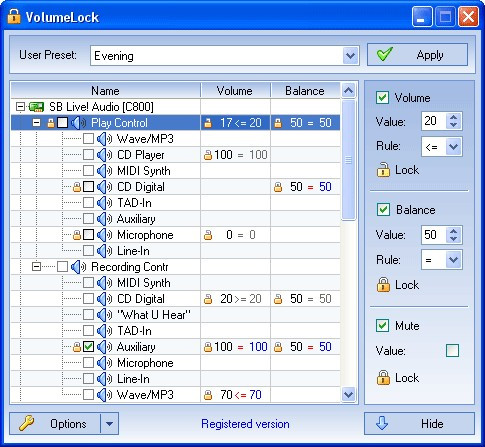Click the mixer list's scroll up arrow
Image resolution: width=485 pixels, height=447 pixels.
pyautogui.click(x=348, y=90)
